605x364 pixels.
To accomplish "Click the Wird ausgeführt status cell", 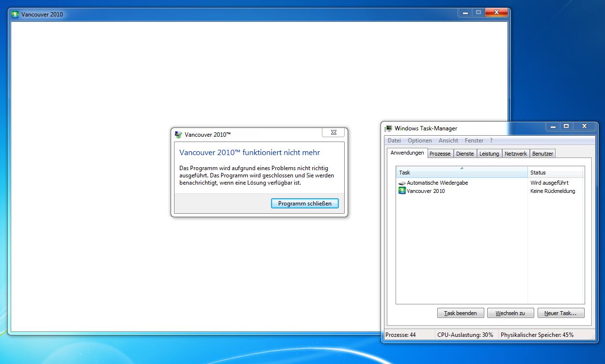I will [x=549, y=183].
